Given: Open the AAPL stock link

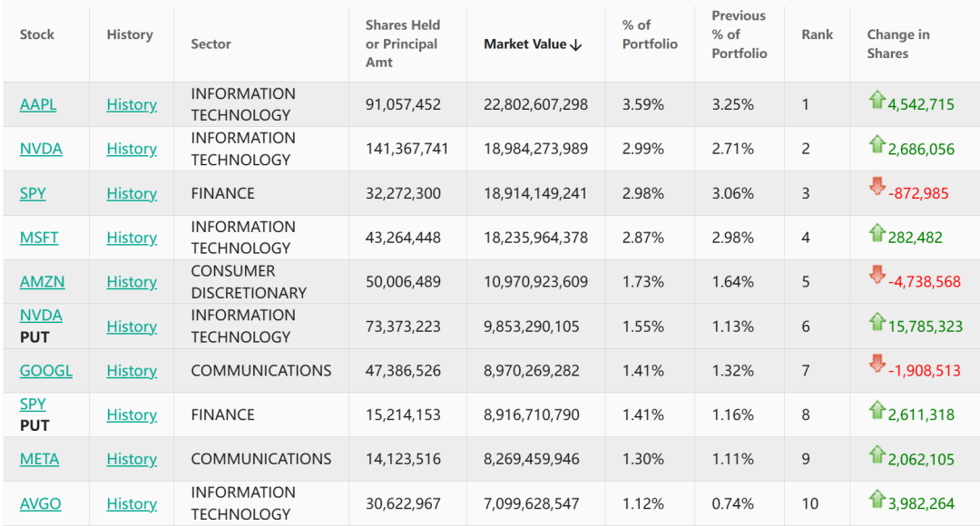Looking at the screenshot, I should [38, 104].
